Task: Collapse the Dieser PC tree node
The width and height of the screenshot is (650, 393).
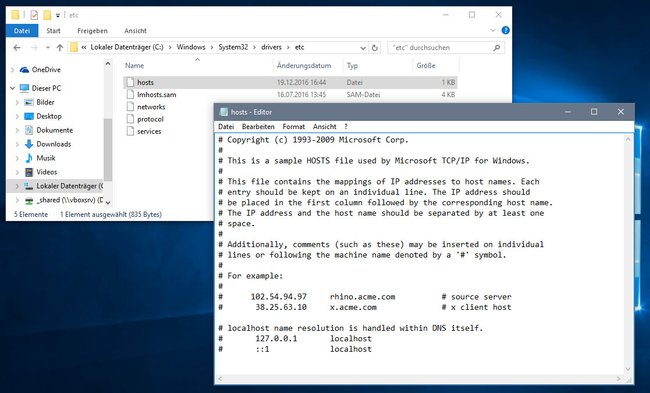Action: [12, 88]
